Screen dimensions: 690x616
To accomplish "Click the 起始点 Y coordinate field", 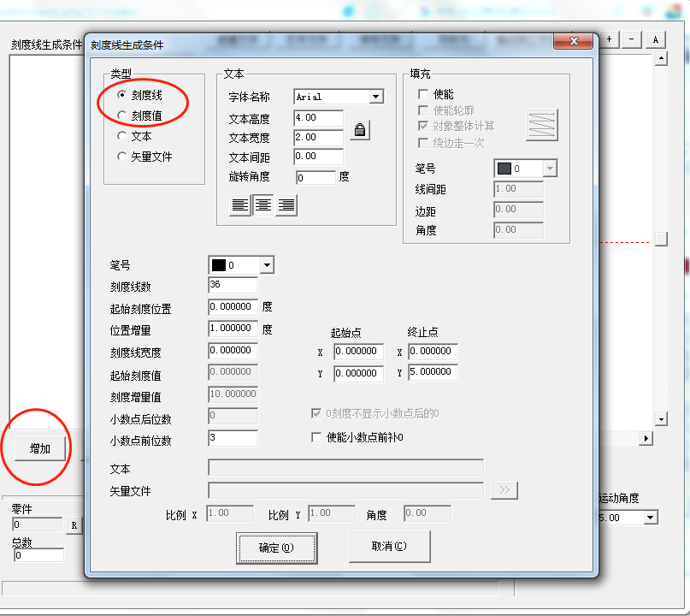I will point(358,373).
